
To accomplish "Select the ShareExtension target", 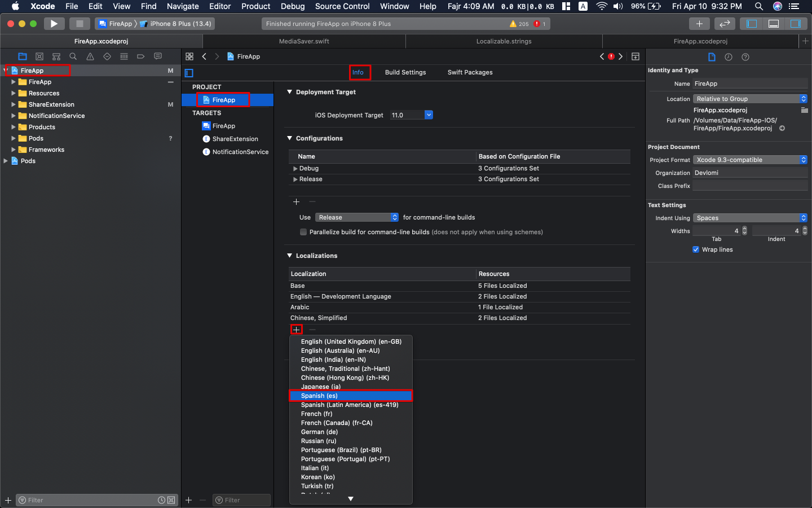I will click(x=235, y=139).
